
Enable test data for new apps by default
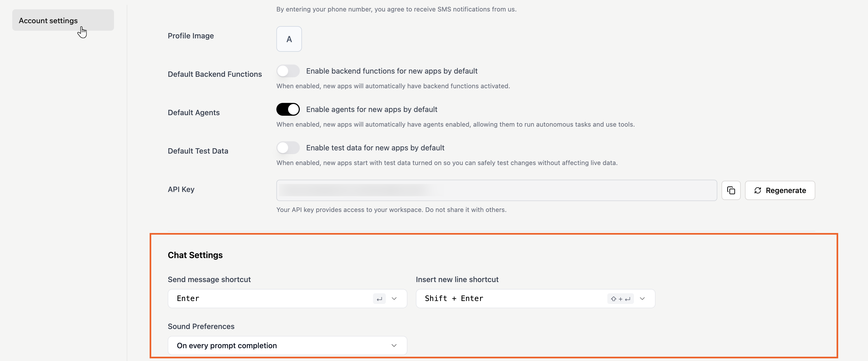[288, 148]
